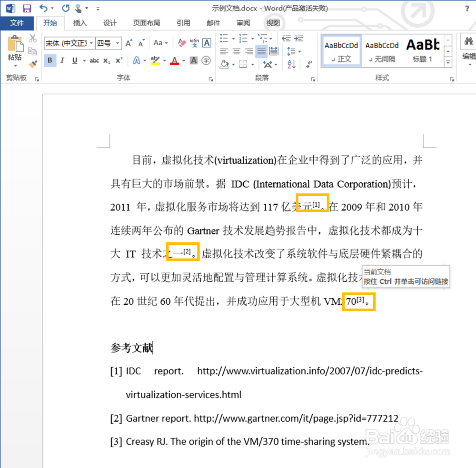476x468 pixels.
Task: Click citation link [2] in paragraph
Action: 187,251
